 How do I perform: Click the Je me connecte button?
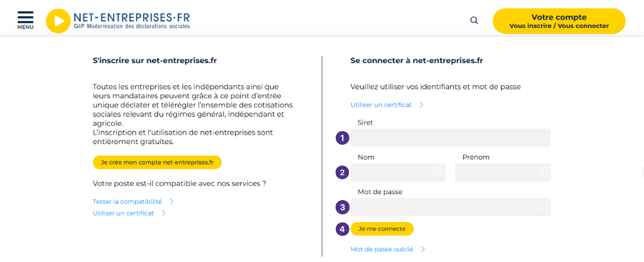382,229
